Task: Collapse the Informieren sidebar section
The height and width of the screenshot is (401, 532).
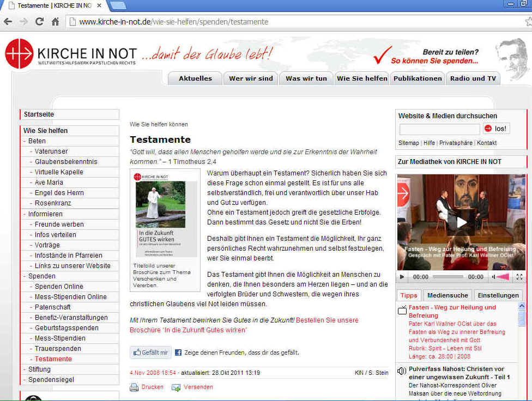Action: point(45,214)
